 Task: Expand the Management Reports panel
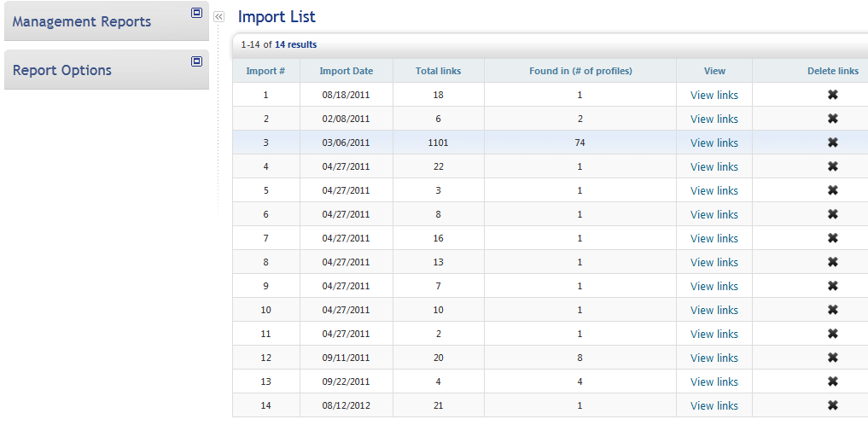point(196,13)
